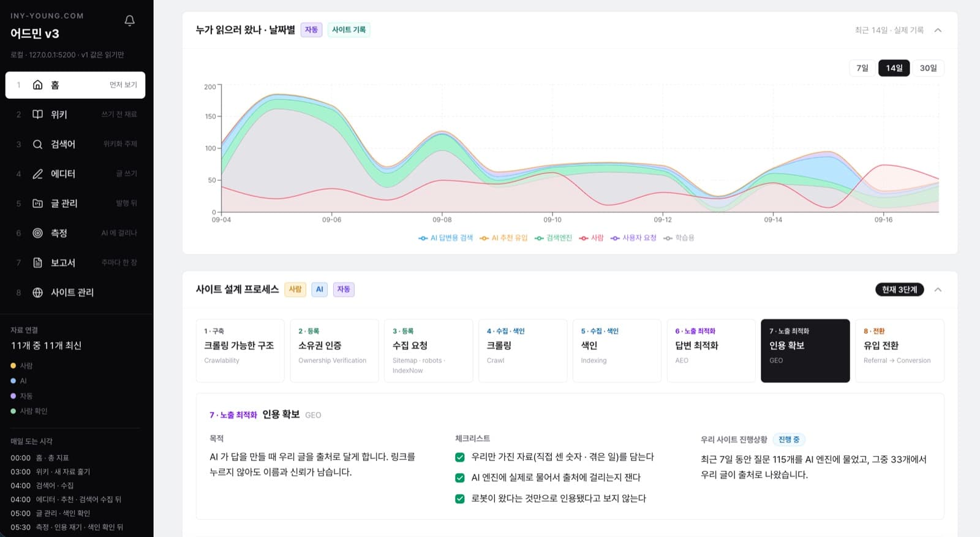Click the 00:00 홈 · 총 지표 row
This screenshot has height=537, width=980.
[x=40, y=458]
